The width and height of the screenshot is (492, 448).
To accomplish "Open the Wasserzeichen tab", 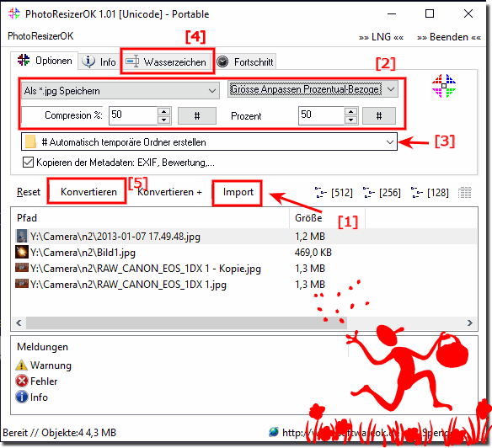I will tap(168, 61).
